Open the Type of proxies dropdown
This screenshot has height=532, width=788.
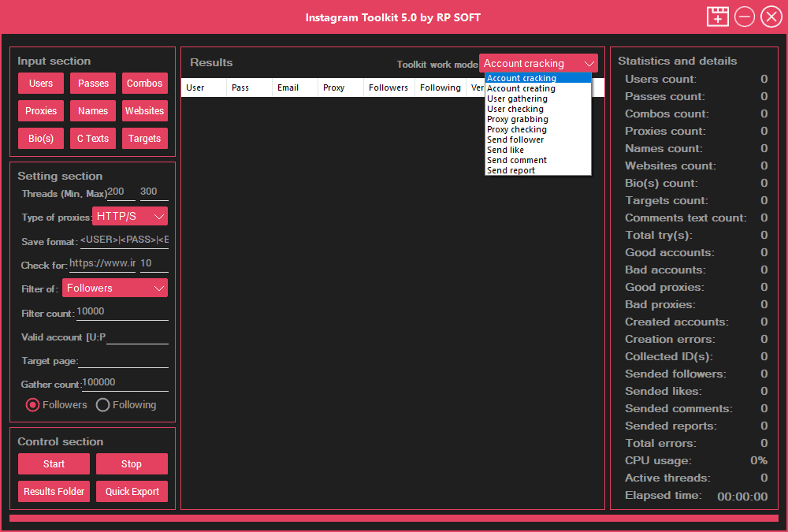coord(130,215)
